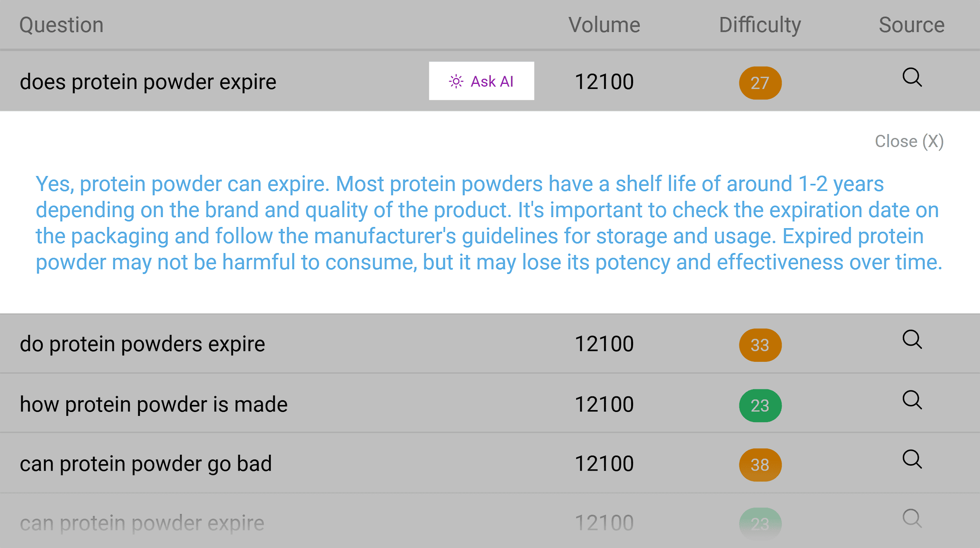
Task: Select the 'how protein powder is made' question
Action: pyautogui.click(x=154, y=405)
